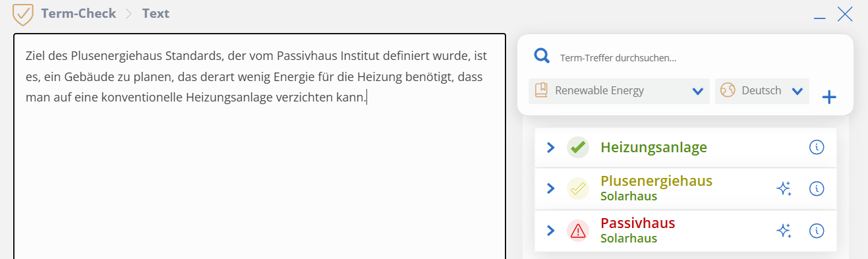The image size is (868, 259).
Task: Click the sparkle AI icon for Passivhaus
Action: 784,230
